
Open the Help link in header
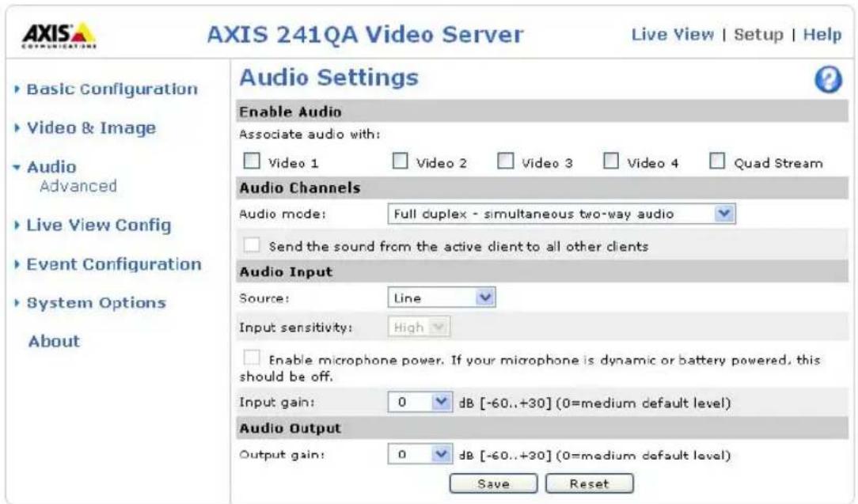(x=822, y=35)
